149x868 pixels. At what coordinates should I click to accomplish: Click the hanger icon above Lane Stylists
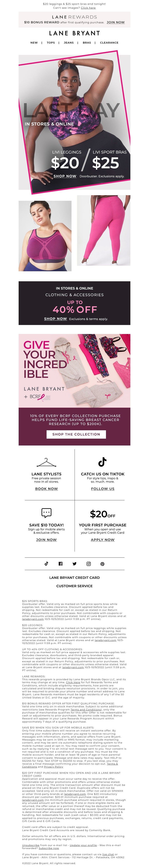(46, 462)
